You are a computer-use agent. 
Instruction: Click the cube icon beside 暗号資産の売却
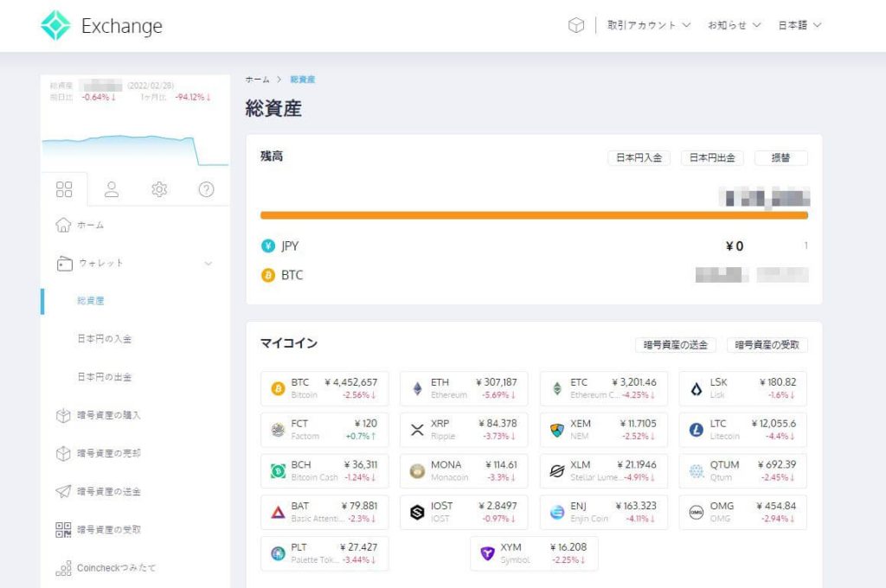pos(63,453)
